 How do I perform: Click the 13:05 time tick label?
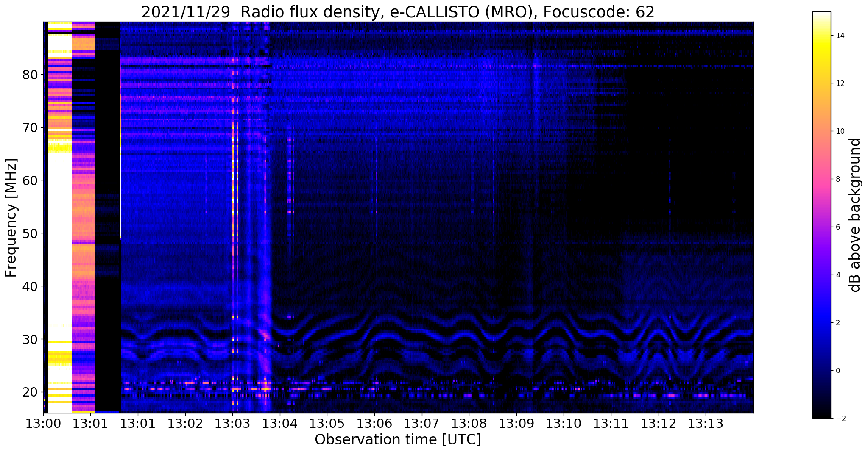327,423
